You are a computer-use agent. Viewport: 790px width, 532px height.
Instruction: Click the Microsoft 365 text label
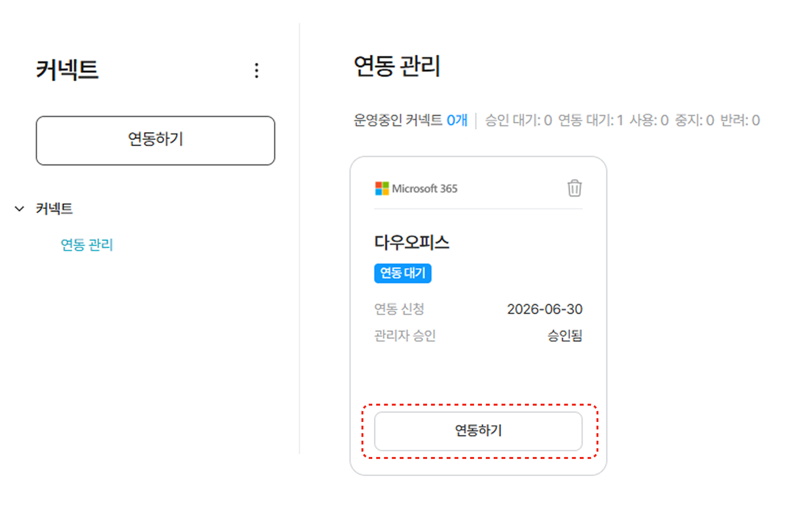click(425, 189)
